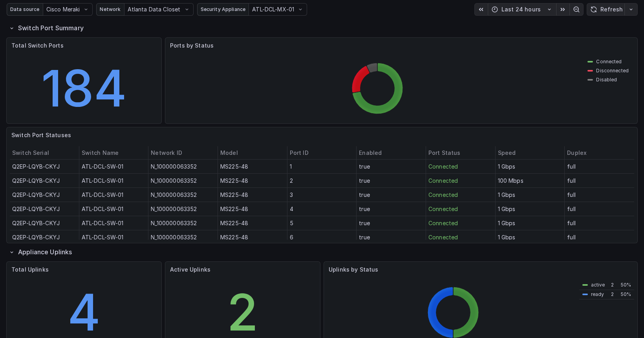
Task: Sort table by Switch Name column
Action: point(100,153)
